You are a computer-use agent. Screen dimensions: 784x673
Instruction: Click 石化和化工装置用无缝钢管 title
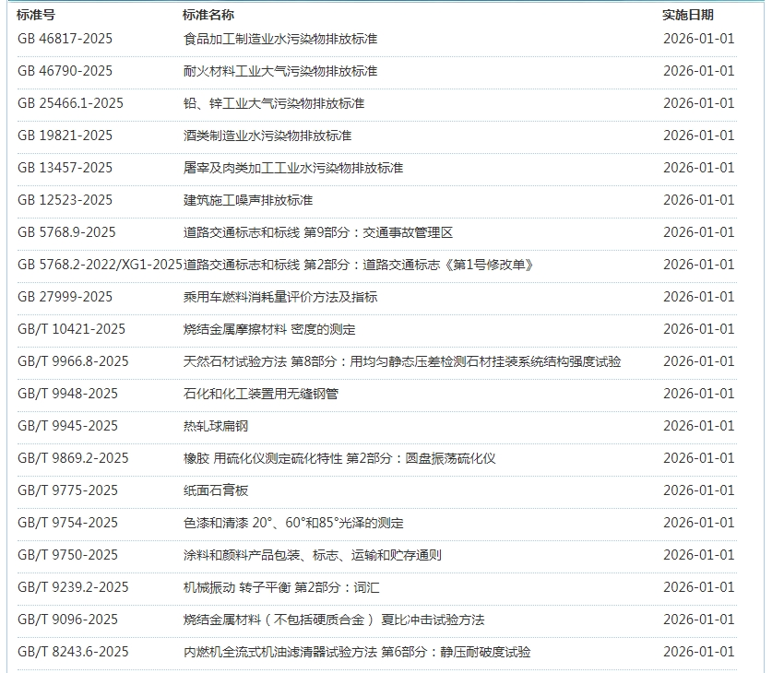tap(261, 394)
